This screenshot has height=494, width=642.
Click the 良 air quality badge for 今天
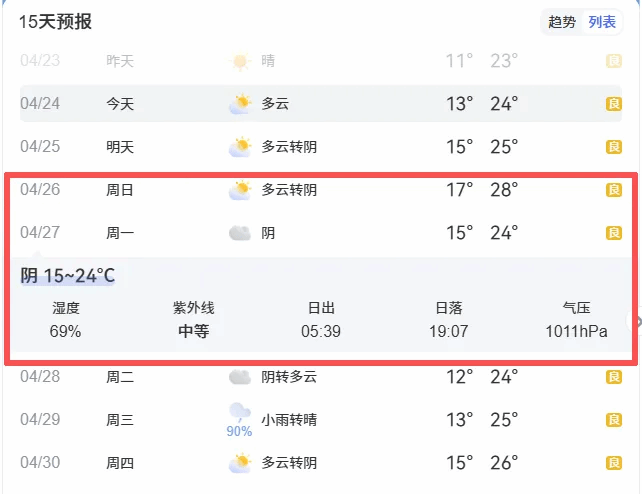614,104
